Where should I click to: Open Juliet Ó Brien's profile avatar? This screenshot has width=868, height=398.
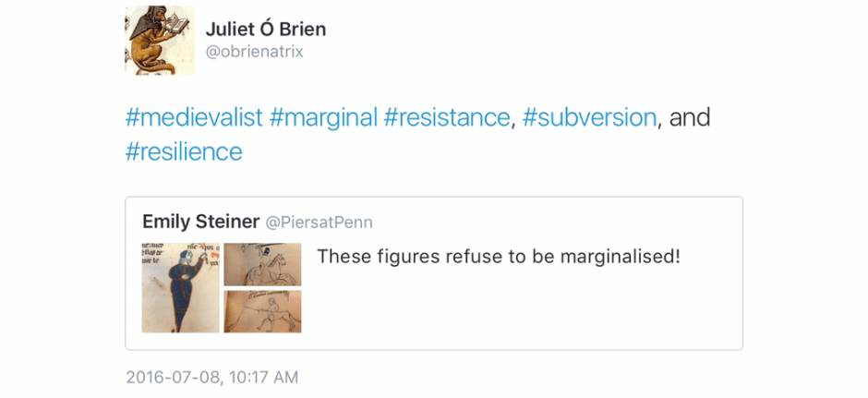159,41
